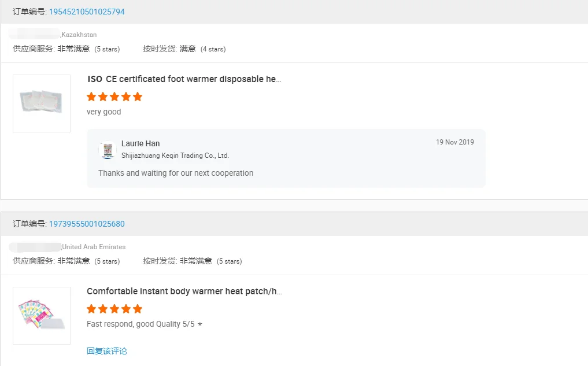Click the 'very good' review comment text
The image size is (588, 366).
pos(104,112)
